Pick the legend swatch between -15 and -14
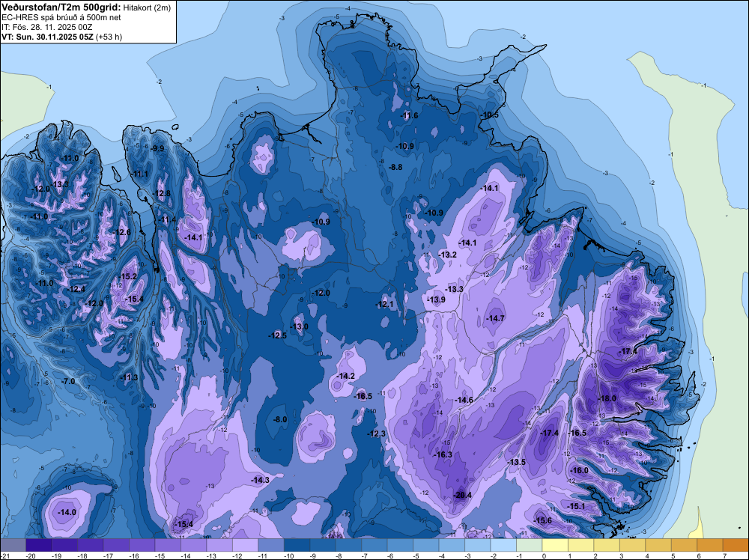749x560 pixels. pos(168,545)
